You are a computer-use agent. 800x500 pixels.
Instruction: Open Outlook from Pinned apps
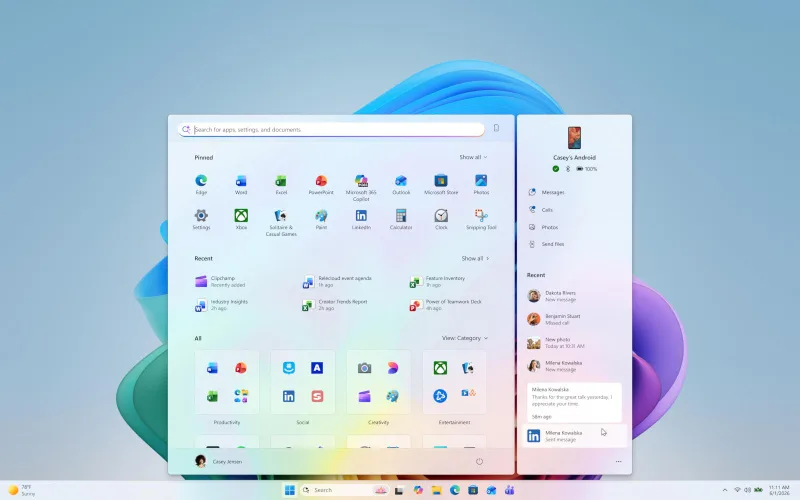click(401, 185)
